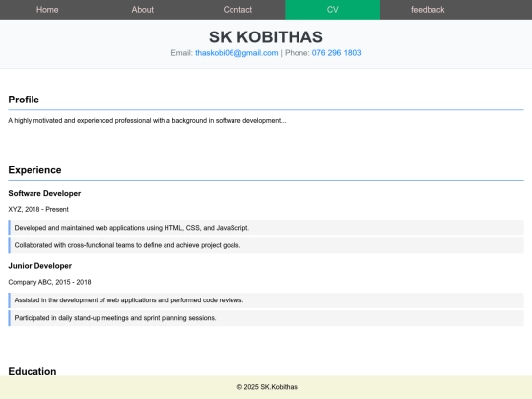
Task: Click 'Company ABC, 2015 - 2018' line
Action: [49, 282]
